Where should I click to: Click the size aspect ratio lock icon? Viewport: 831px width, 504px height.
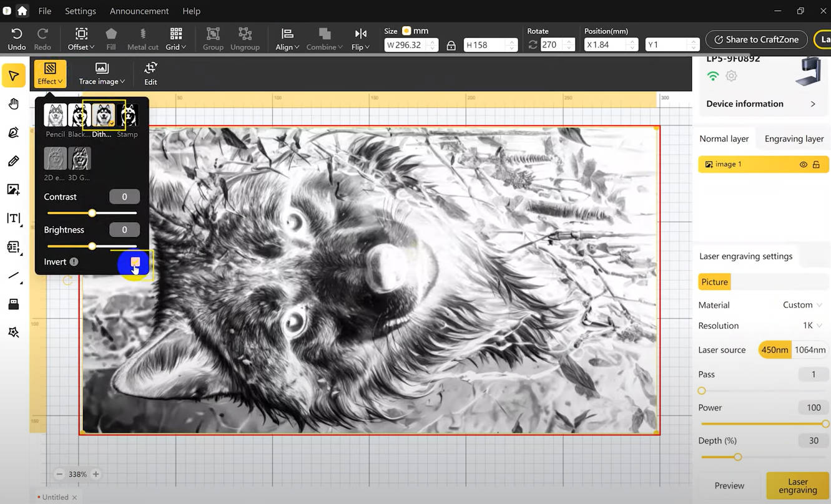451,45
